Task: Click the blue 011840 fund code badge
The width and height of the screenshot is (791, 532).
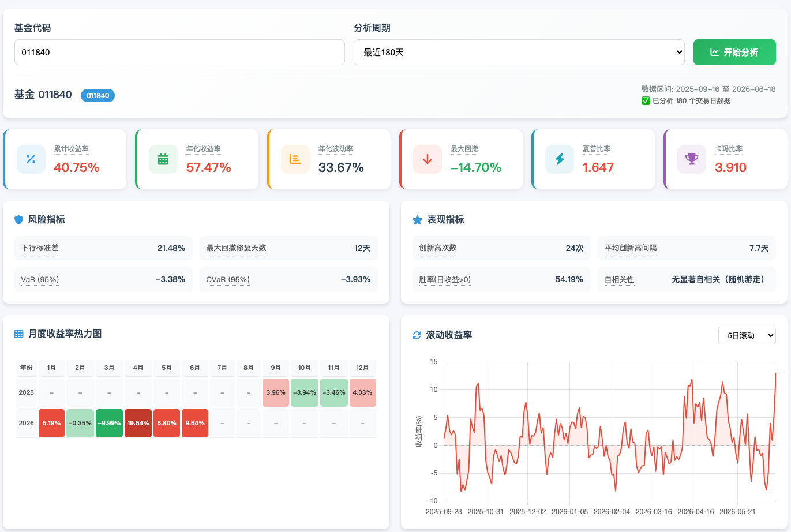Action: coord(98,96)
